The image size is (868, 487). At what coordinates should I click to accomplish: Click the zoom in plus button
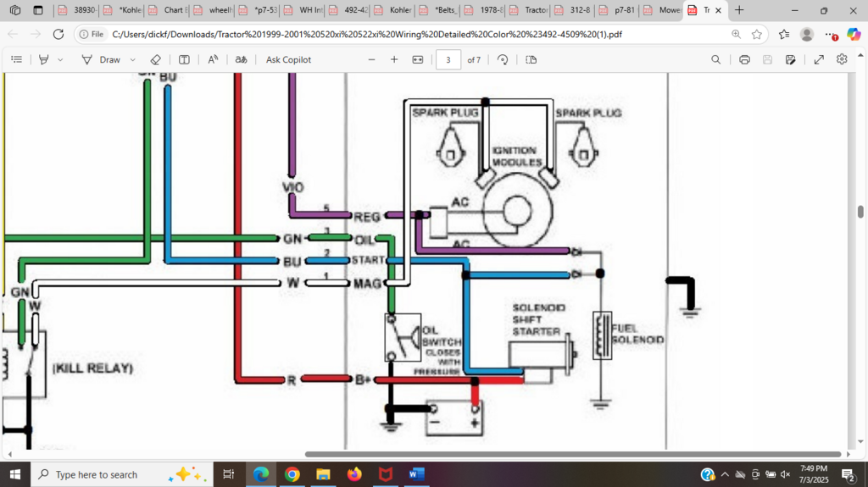click(x=394, y=60)
